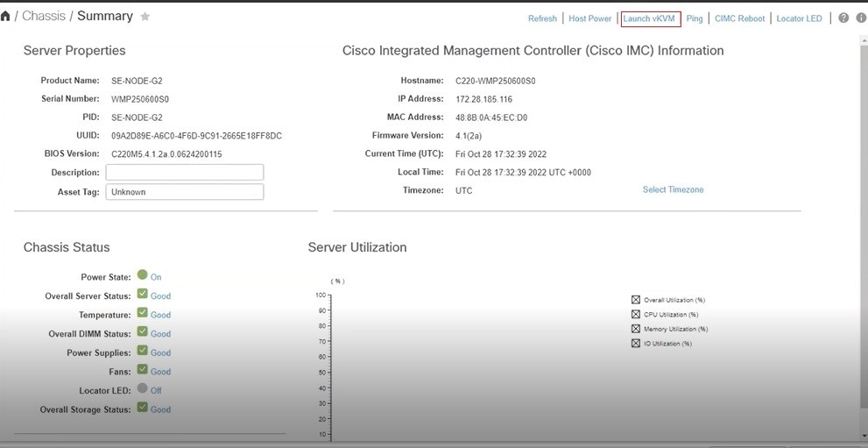Click the Power State green indicator

point(142,274)
